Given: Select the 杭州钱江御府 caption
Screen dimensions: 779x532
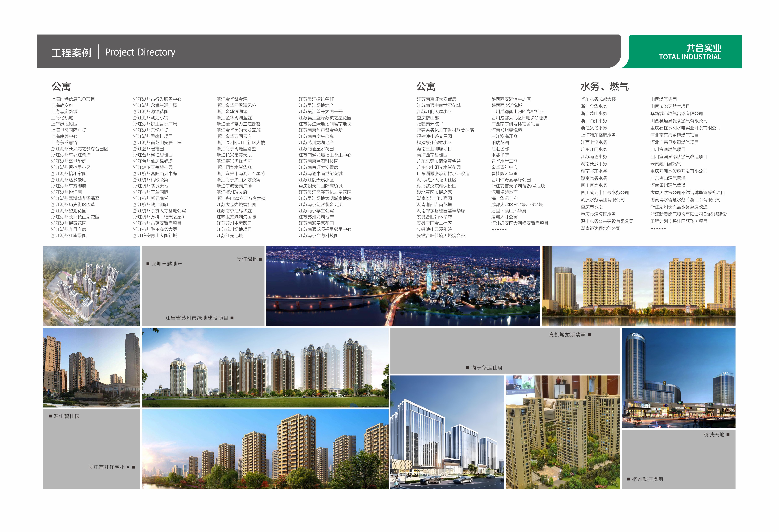Looking at the screenshot, I should tap(648, 479).
